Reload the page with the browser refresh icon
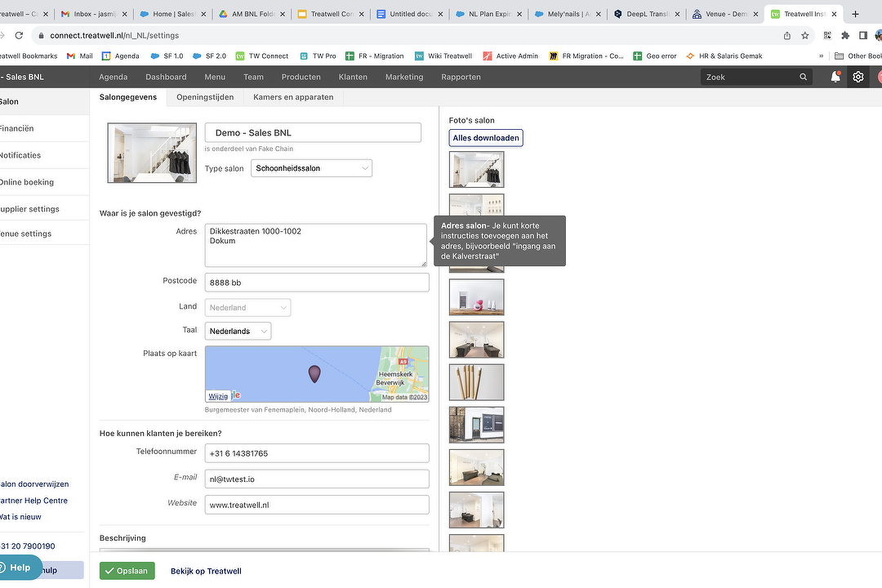Screen dimensions: 882x588 [19, 35]
